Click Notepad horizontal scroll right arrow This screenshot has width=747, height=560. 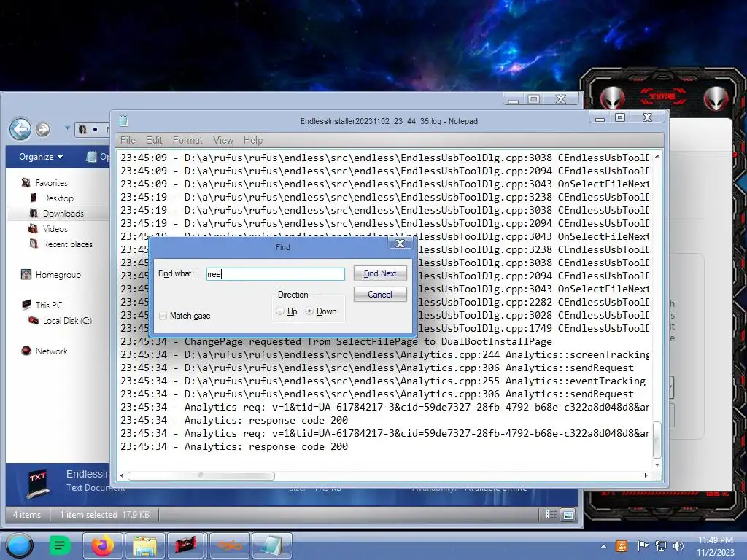[646, 475]
